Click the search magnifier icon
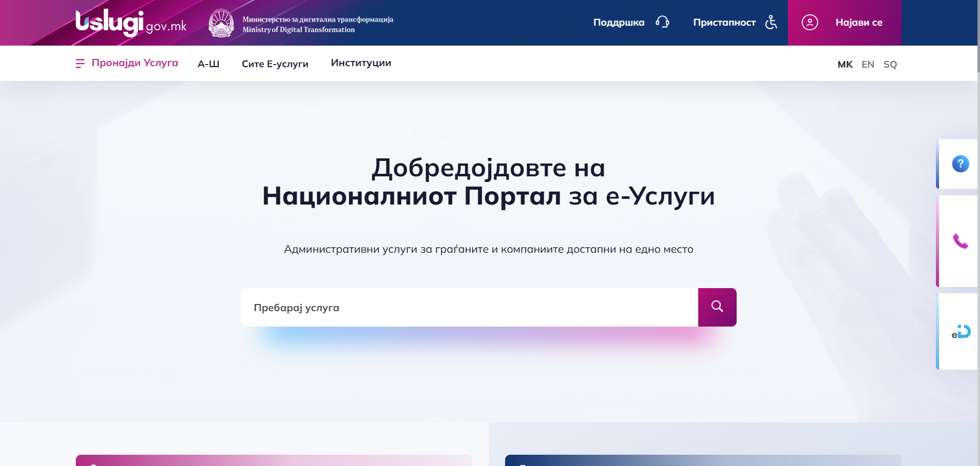Image resolution: width=980 pixels, height=466 pixels. (717, 307)
